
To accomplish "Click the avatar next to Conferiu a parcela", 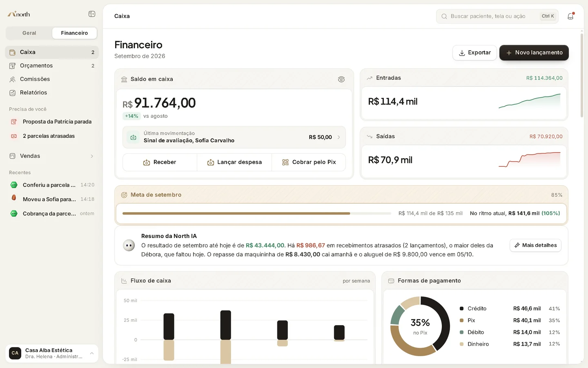I will coord(14,185).
